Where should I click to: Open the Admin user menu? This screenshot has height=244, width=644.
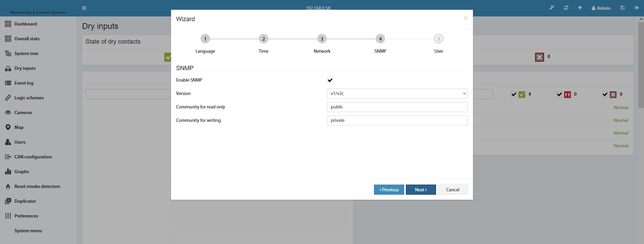(601, 8)
